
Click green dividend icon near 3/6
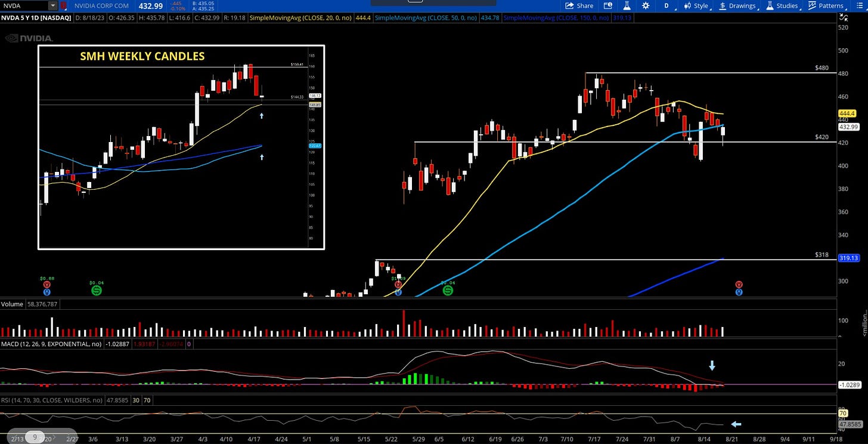(97, 291)
